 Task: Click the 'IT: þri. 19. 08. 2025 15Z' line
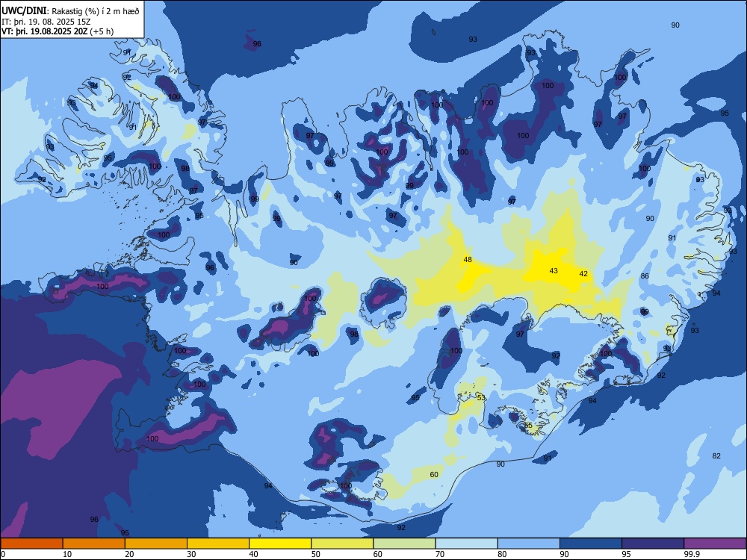click(x=46, y=22)
